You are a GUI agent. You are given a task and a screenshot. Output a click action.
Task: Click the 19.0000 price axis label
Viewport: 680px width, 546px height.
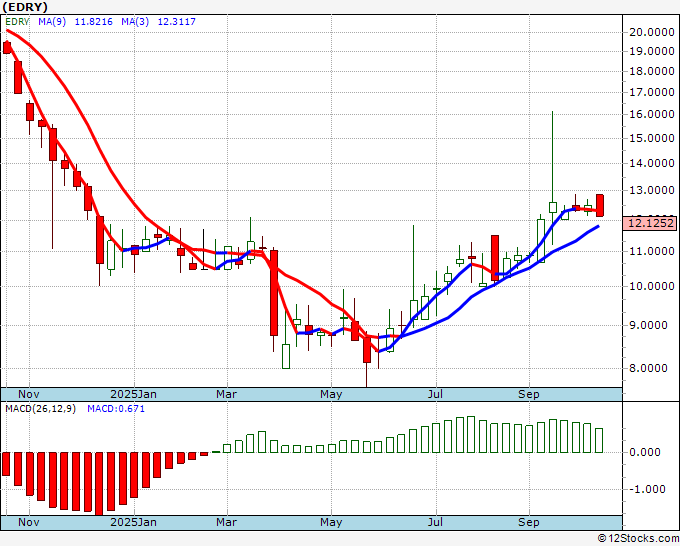coord(651,51)
